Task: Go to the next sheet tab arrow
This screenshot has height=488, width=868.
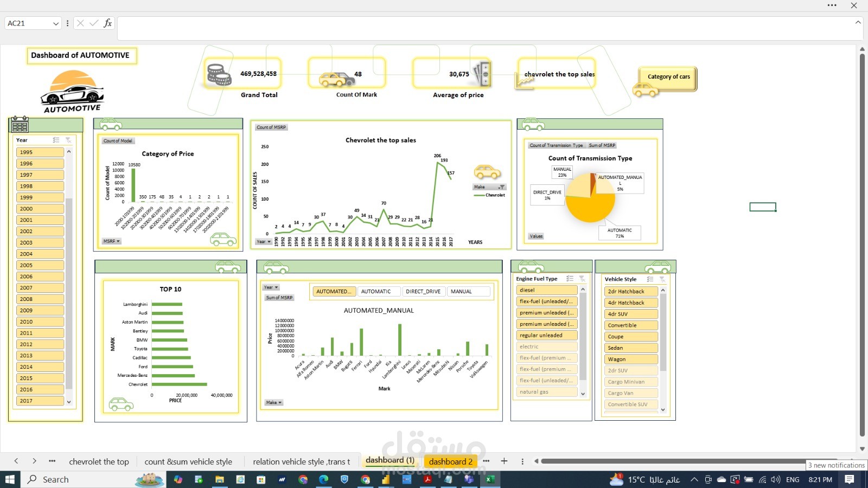Action: (34, 461)
